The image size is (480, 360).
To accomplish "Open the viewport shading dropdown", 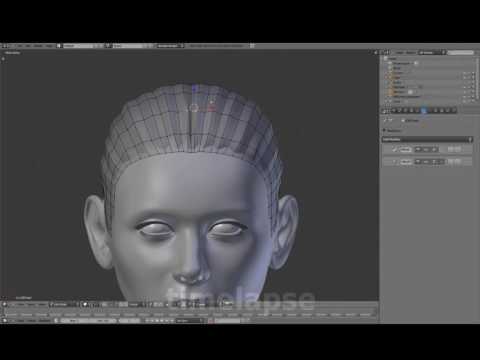I will [87, 304].
